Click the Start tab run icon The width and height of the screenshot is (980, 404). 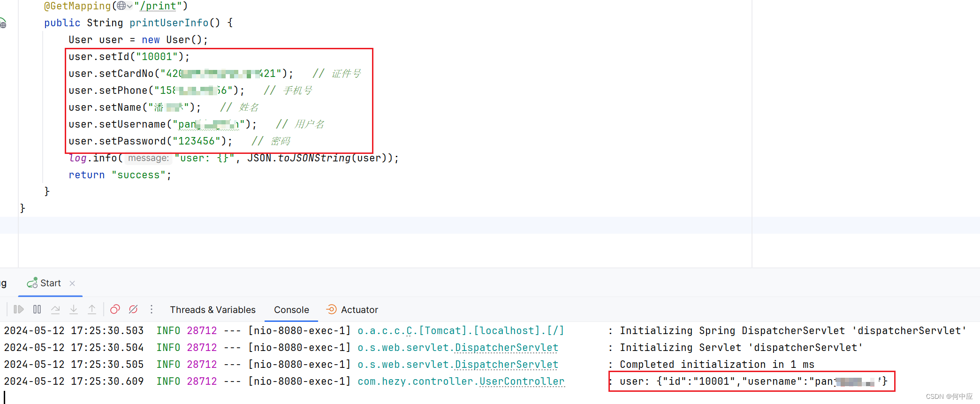point(32,283)
